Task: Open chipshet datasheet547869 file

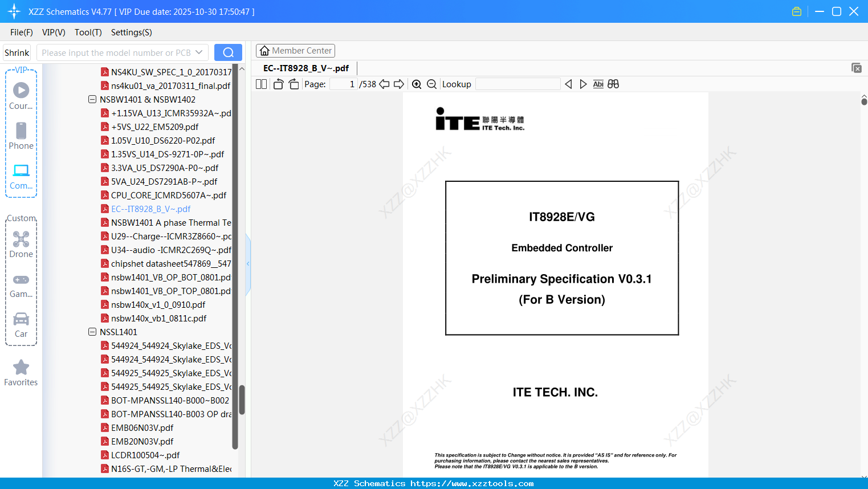Action: 172,263
